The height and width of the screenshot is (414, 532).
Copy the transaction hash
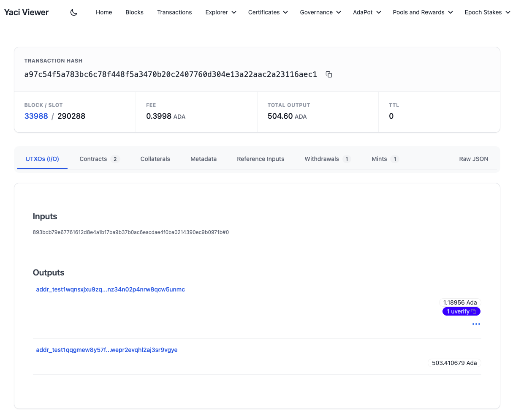(329, 74)
